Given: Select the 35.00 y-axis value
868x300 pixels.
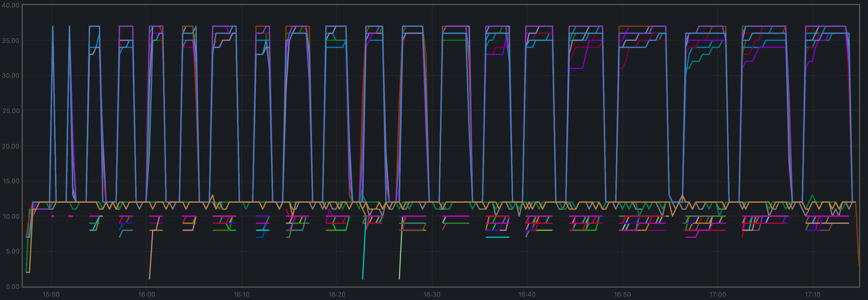Looking at the screenshot, I should 11,40.
